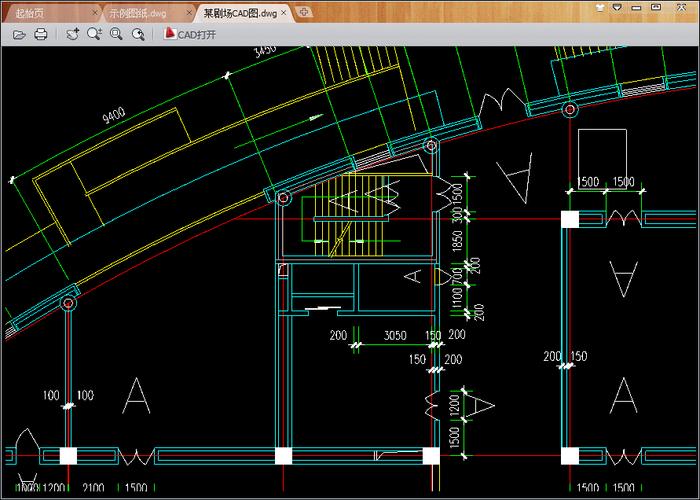Open the skin theme shirt icon

click(600, 8)
